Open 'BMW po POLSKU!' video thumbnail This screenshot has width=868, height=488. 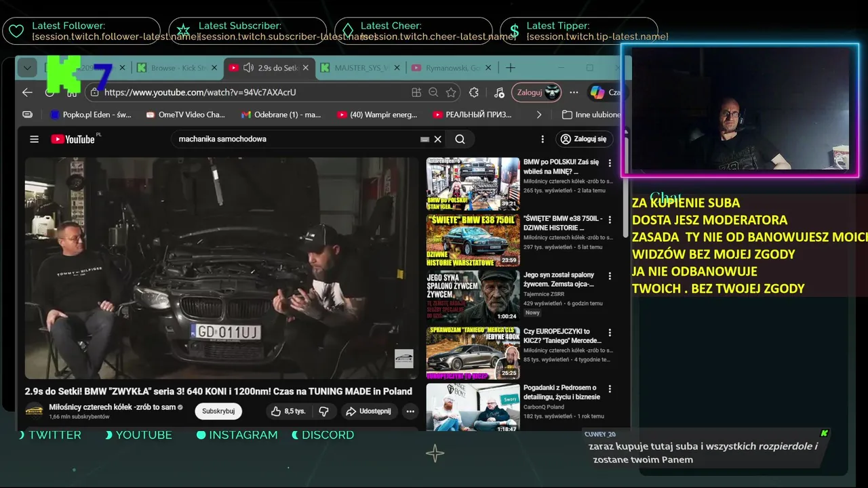pyautogui.click(x=473, y=184)
